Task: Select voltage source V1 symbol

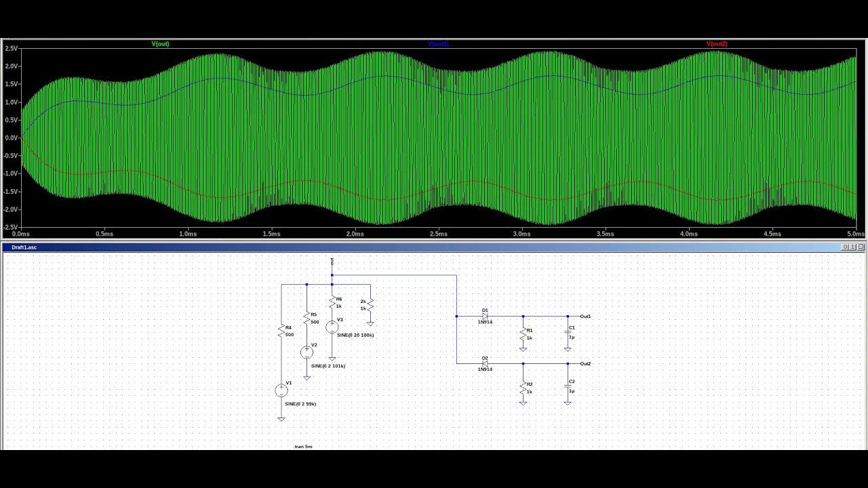Action: tap(281, 391)
